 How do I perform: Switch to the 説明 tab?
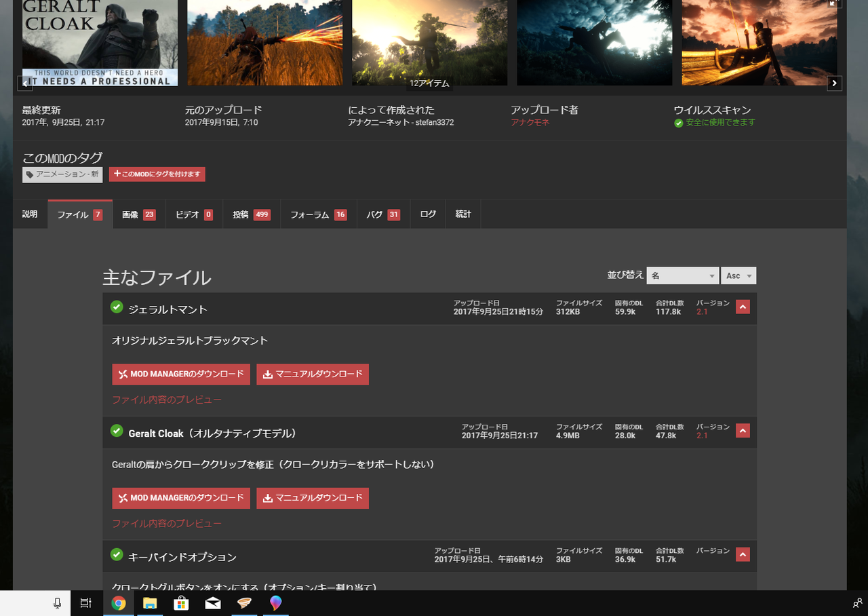30,214
